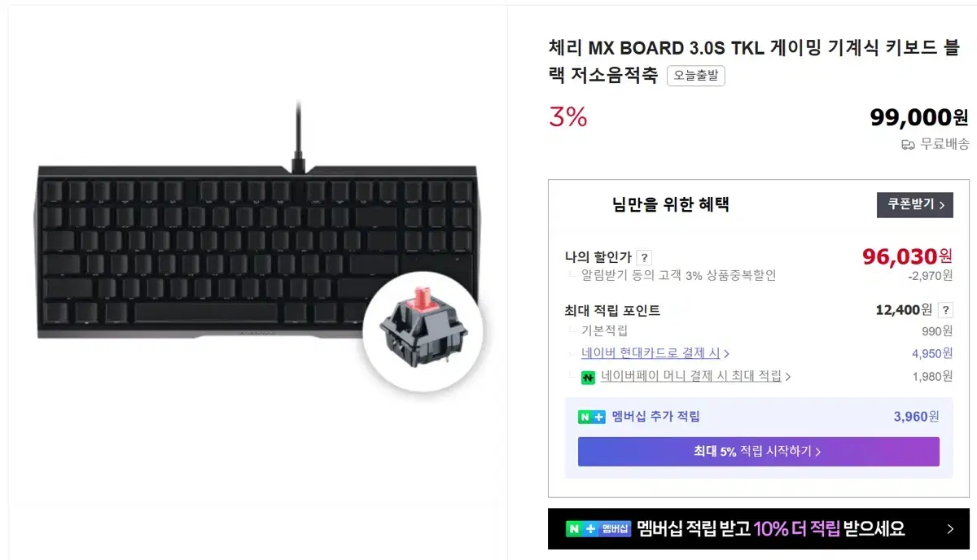Open help icon beside 12,400원 points
The height and width of the screenshot is (560, 977).
pos(945,310)
